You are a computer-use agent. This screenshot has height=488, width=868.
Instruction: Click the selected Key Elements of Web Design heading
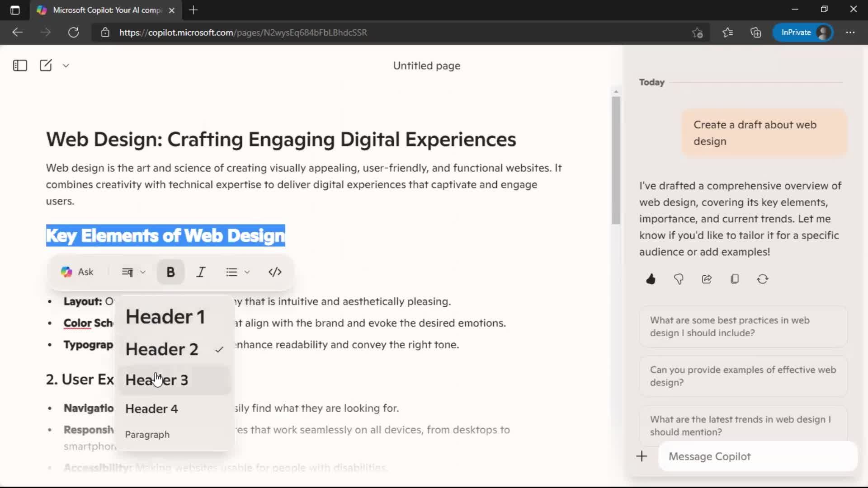click(165, 235)
